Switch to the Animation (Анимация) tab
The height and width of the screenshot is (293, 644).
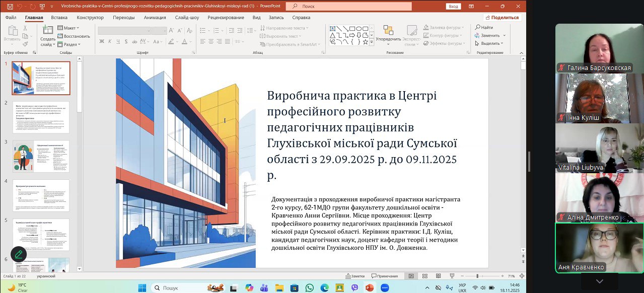point(155,17)
